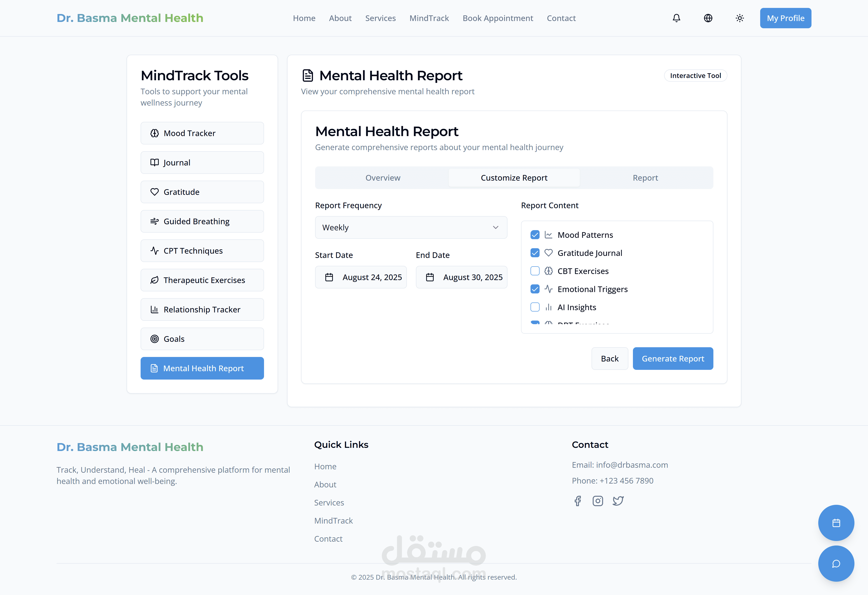Expand the Weekly report frequency dropdown
868x595 pixels.
411,227
